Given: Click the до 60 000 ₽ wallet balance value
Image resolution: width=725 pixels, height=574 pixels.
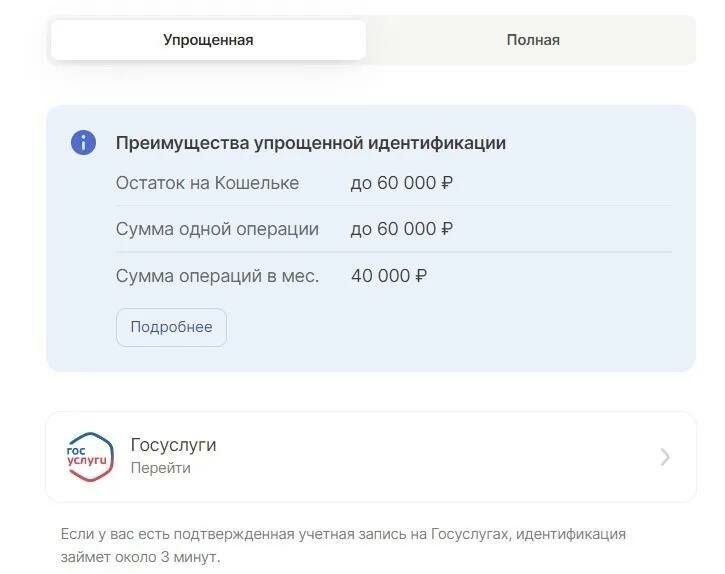Looking at the screenshot, I should coord(401,183).
